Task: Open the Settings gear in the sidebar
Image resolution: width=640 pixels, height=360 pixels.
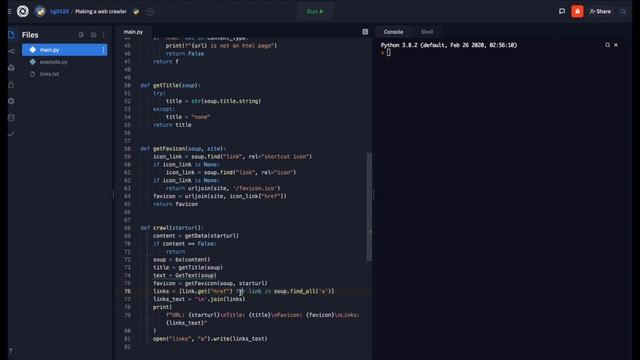Action: click(x=11, y=101)
